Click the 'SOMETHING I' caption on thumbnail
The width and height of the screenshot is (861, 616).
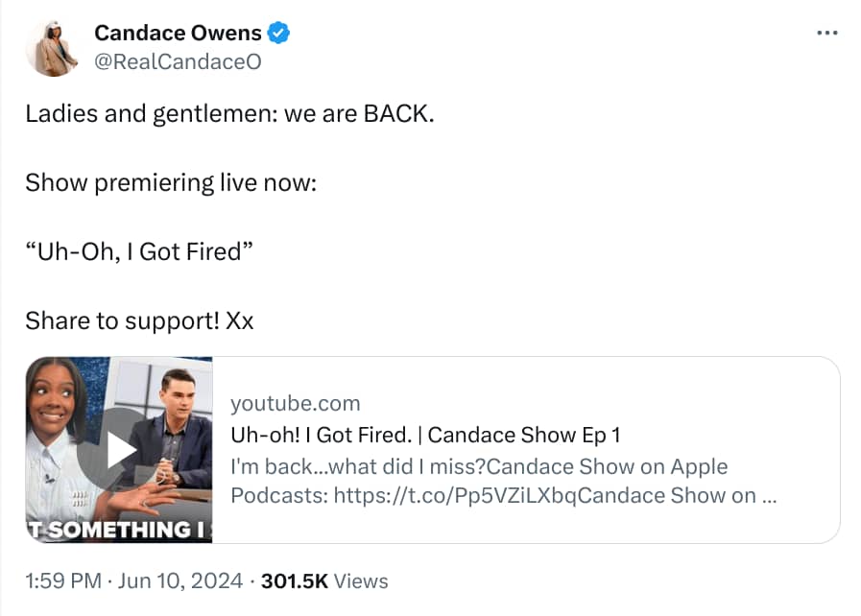pos(120,530)
